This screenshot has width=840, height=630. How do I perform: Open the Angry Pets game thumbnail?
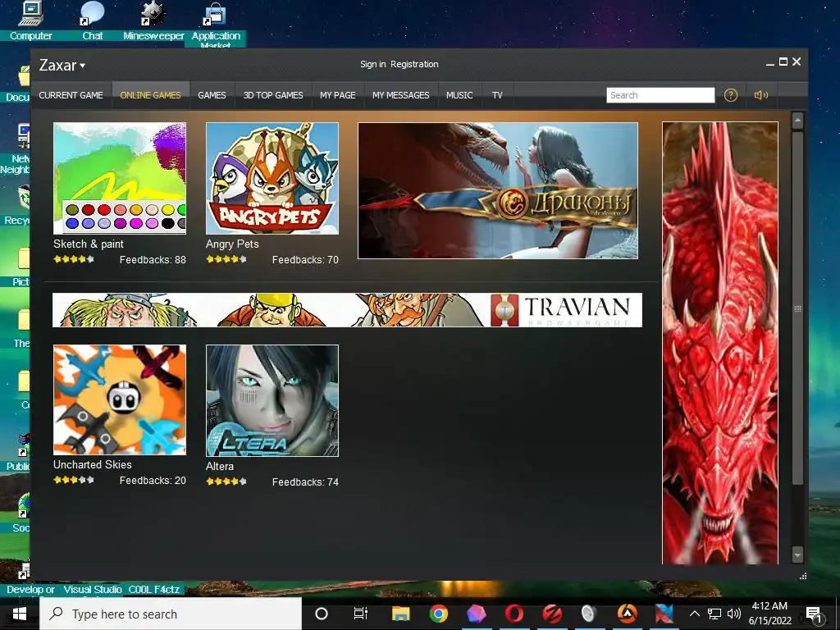coord(272,178)
